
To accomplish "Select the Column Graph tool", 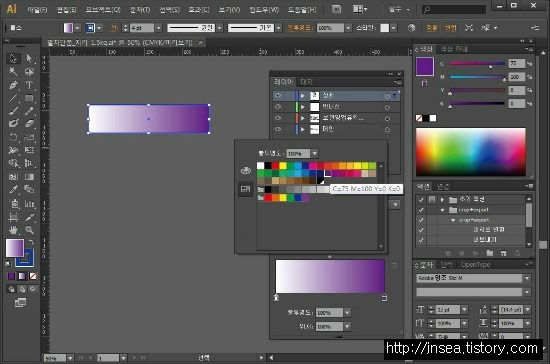I will click(29, 203).
